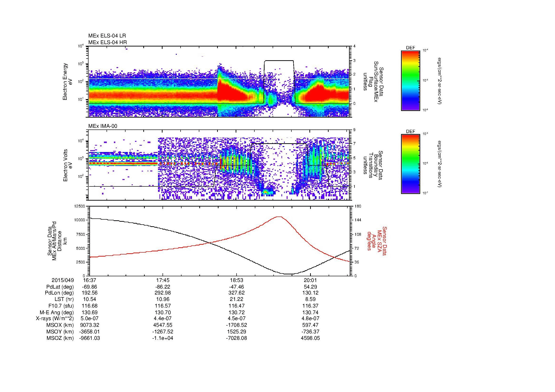Screen dimensions: 555x392
Task: Click the time tick '16:37'
Action: click(x=90, y=280)
